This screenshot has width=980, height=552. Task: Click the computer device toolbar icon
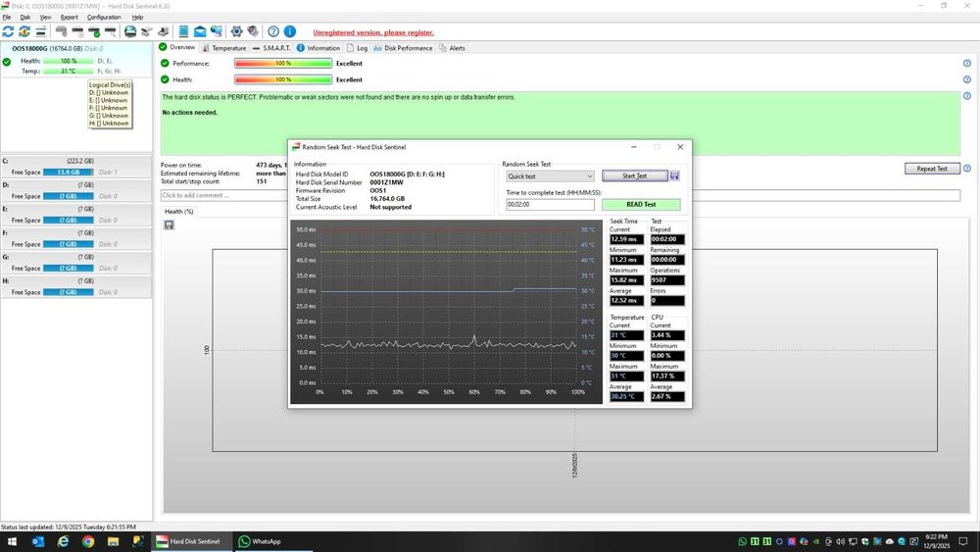point(163,31)
